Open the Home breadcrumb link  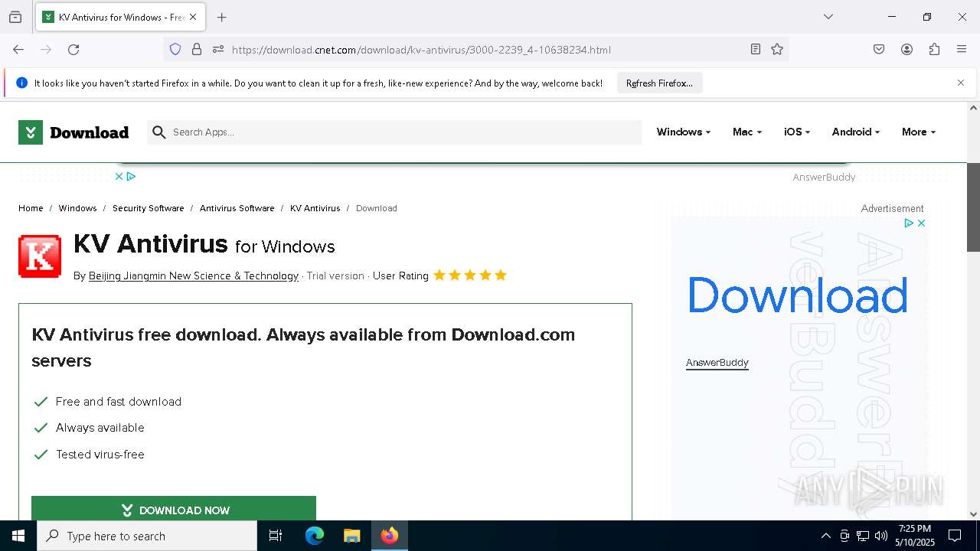(31, 208)
